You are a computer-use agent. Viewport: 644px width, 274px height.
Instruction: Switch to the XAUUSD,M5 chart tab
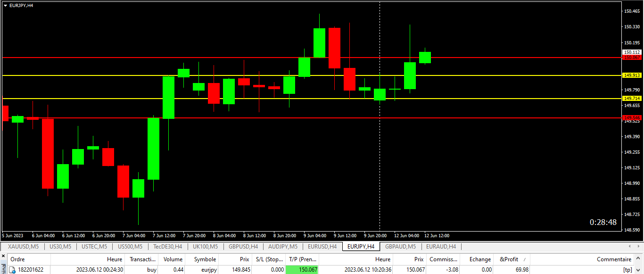tap(23, 246)
